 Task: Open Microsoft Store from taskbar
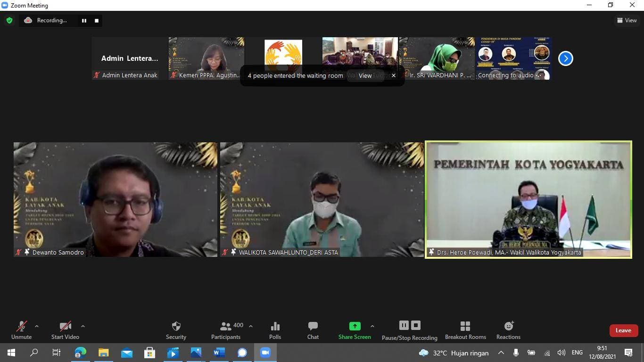click(x=149, y=353)
